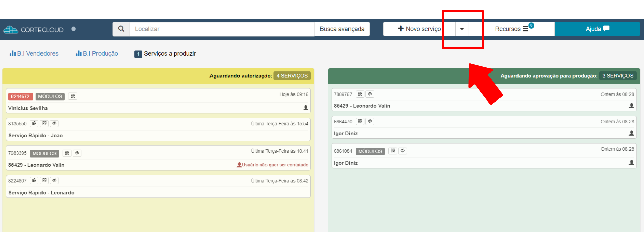Click the user icon on service 6861084 card
This screenshot has width=644, height=232.
[x=632, y=162]
